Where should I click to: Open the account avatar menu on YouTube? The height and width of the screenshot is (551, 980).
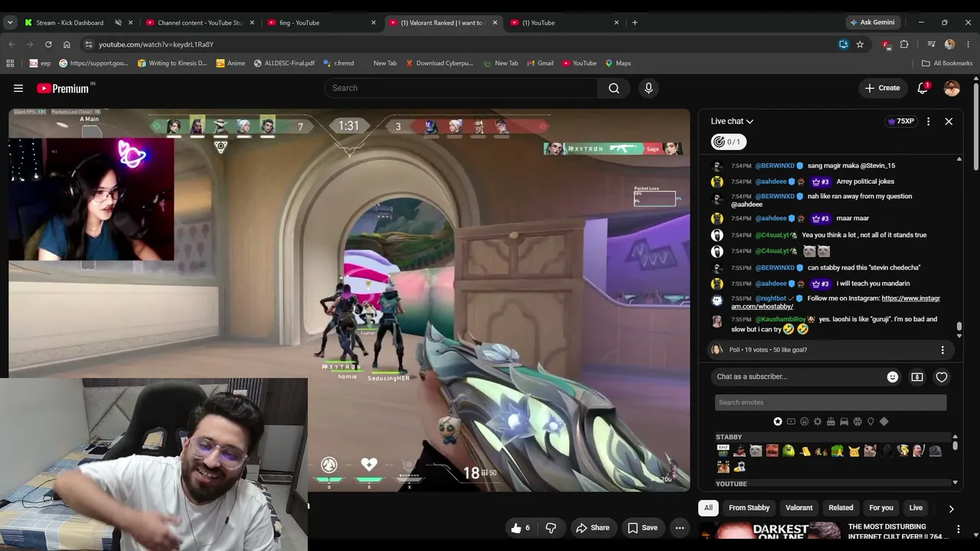tap(952, 88)
